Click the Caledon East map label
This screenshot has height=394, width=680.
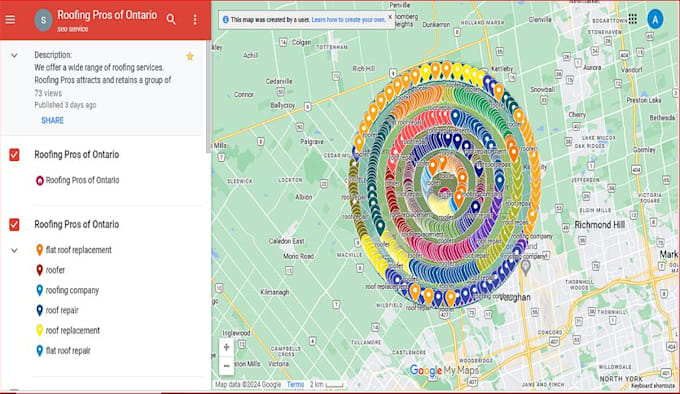pyautogui.click(x=286, y=241)
